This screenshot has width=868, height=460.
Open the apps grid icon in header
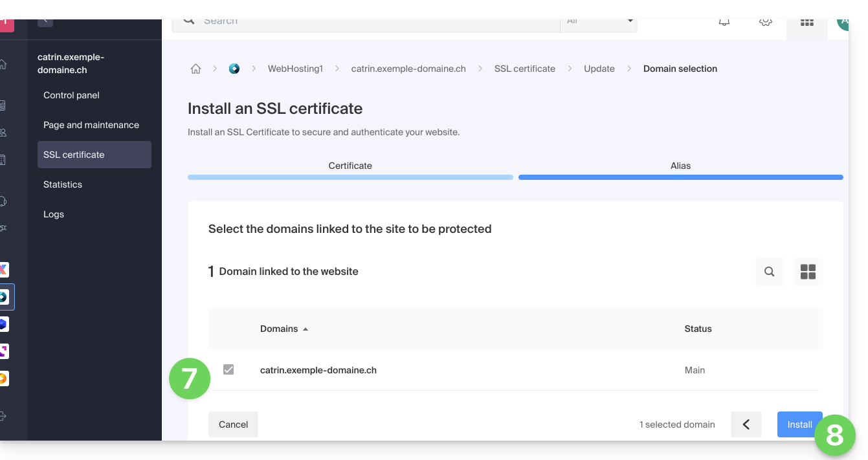[807, 23]
